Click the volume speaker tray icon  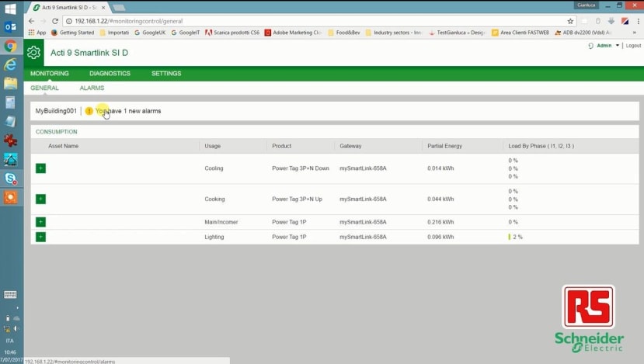point(16,329)
